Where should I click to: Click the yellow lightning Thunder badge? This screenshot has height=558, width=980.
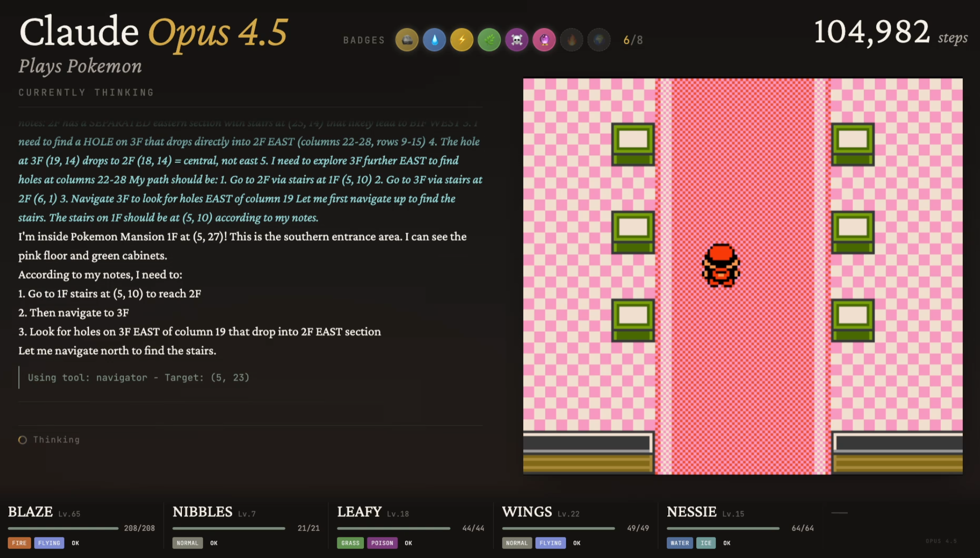pyautogui.click(x=462, y=40)
